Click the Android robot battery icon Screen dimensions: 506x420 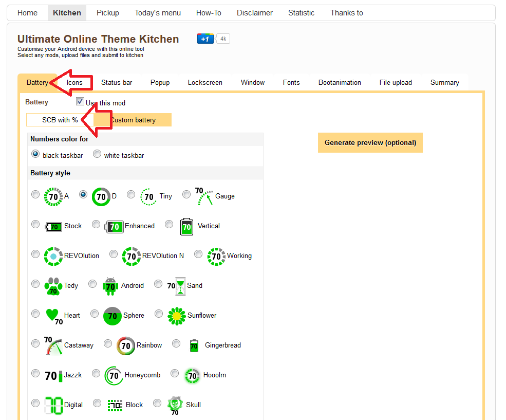click(110, 286)
